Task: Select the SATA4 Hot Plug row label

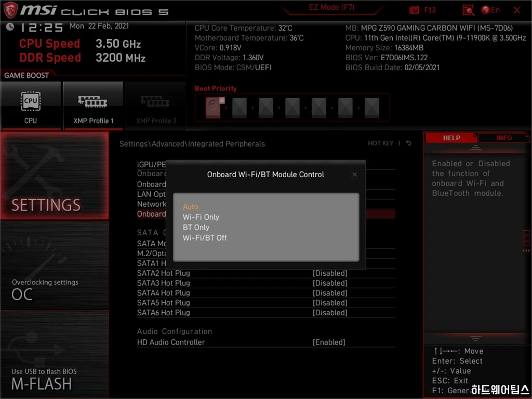Action: pyautogui.click(x=164, y=293)
